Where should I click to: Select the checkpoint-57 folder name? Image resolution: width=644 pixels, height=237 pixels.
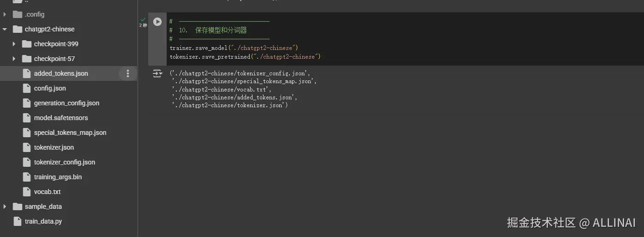(x=54, y=59)
